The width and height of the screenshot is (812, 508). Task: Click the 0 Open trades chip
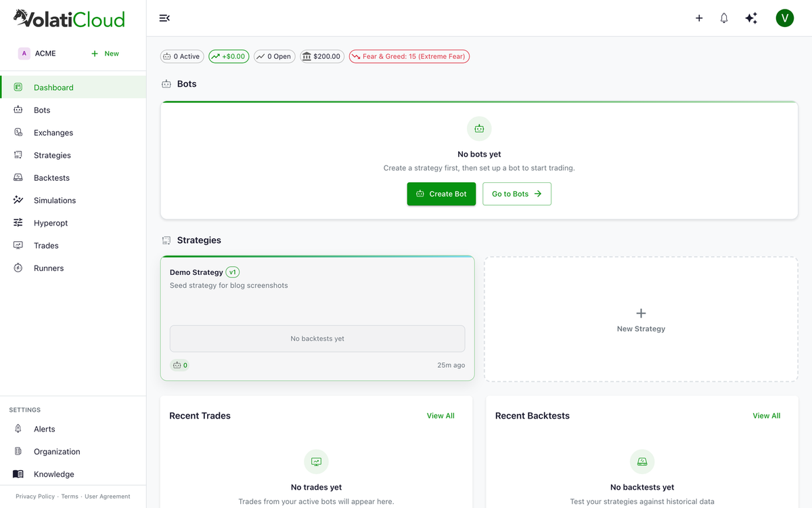(x=275, y=56)
